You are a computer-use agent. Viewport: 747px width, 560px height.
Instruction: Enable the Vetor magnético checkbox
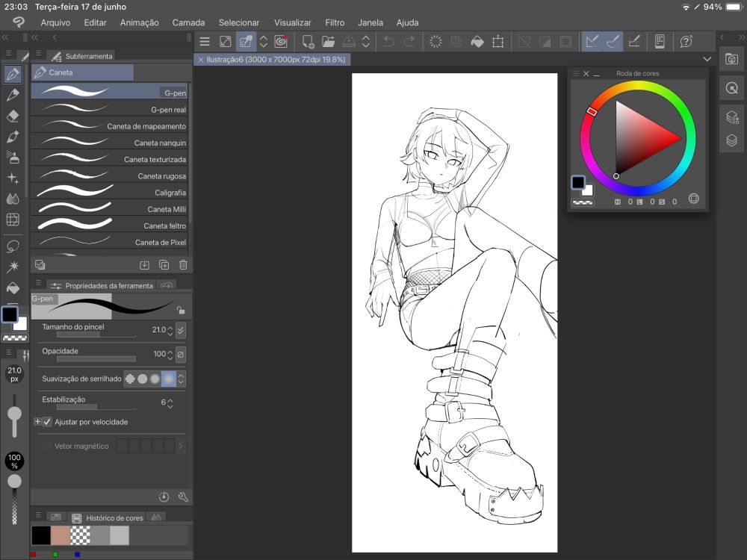click(x=48, y=447)
